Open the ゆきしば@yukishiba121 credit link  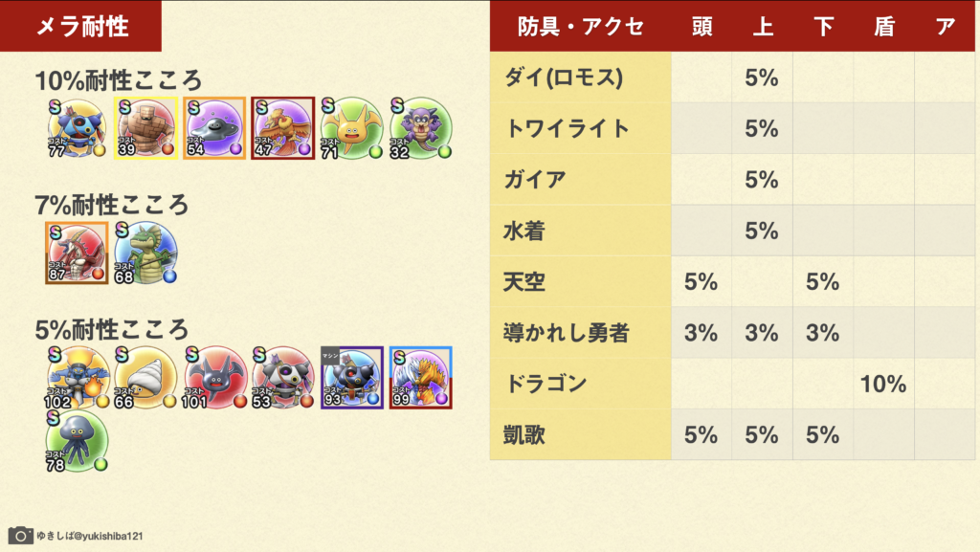point(90,536)
